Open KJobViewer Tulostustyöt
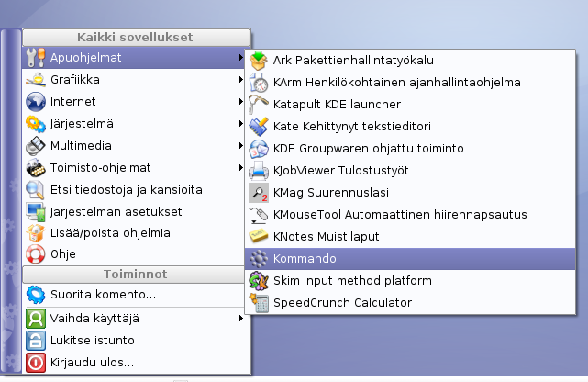 click(x=410, y=171)
